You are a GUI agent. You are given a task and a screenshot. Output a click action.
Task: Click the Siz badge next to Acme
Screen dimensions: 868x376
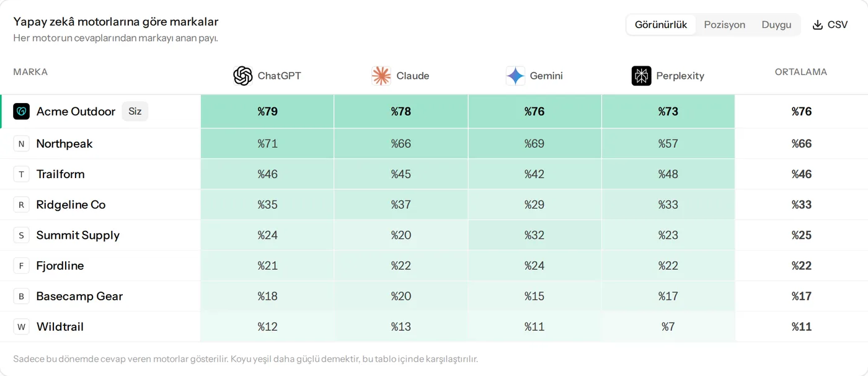point(135,111)
